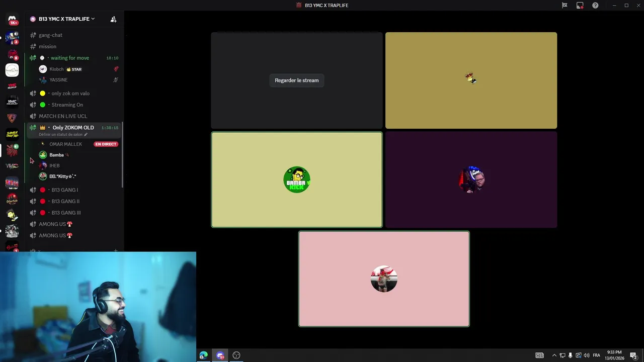
Task: Switch to the white circular server icon
Action: (x=12, y=70)
